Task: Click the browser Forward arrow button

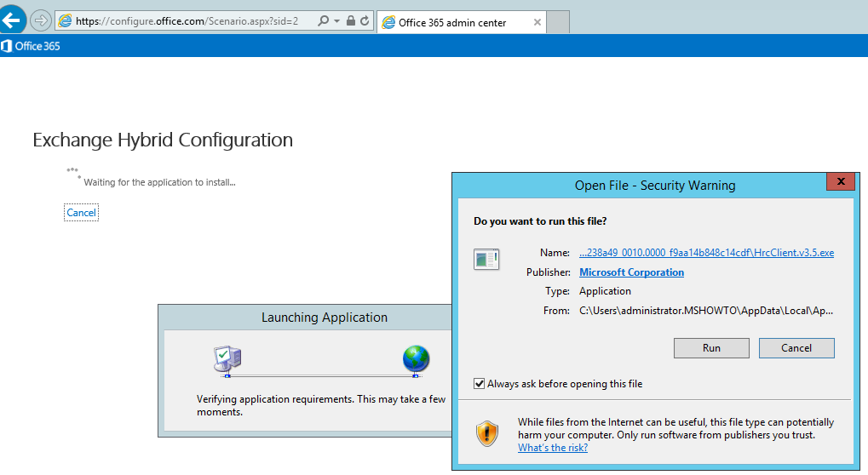Action: (x=40, y=21)
